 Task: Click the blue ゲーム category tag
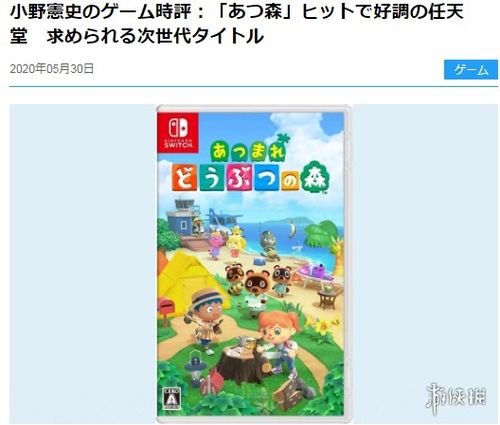pyautogui.click(x=470, y=70)
